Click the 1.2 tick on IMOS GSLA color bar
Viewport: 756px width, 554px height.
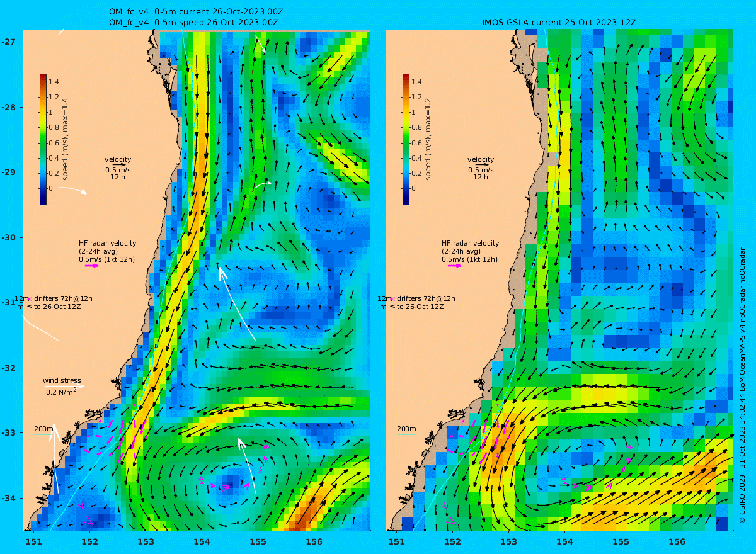(x=416, y=97)
